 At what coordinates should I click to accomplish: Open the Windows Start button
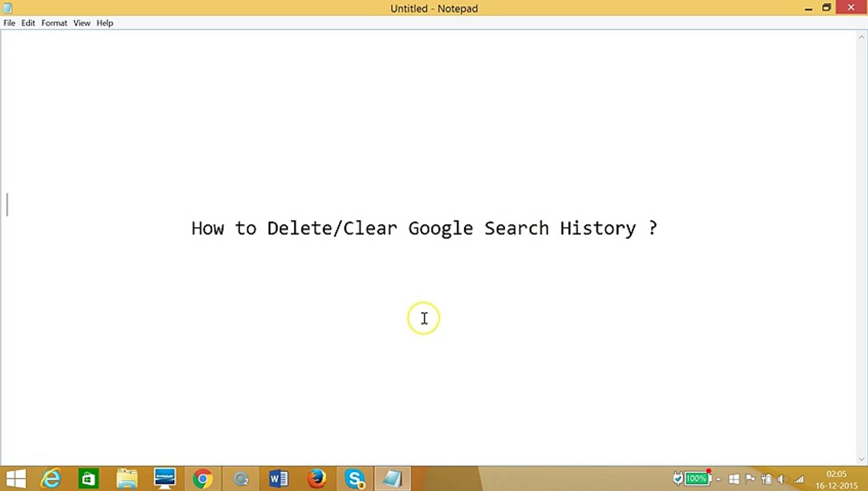click(x=16, y=479)
